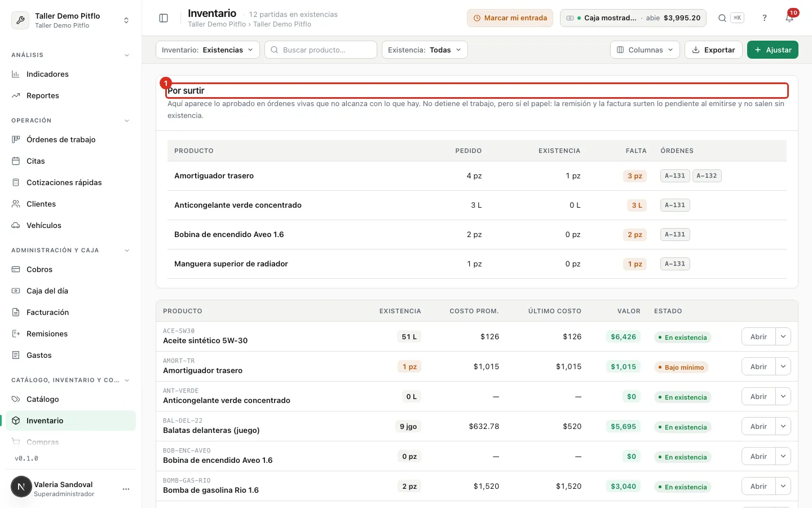Click the Citas calendar icon
This screenshot has height=508, width=812.
(x=16, y=161)
